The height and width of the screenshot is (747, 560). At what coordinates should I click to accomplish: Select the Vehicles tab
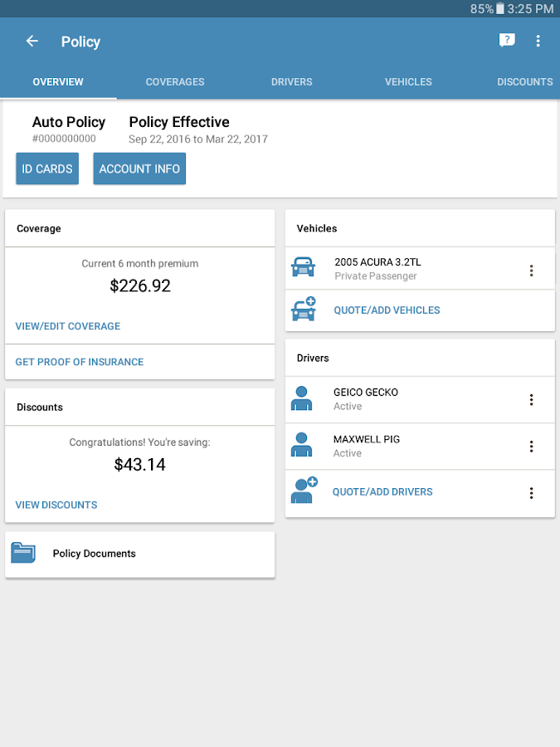tap(408, 82)
